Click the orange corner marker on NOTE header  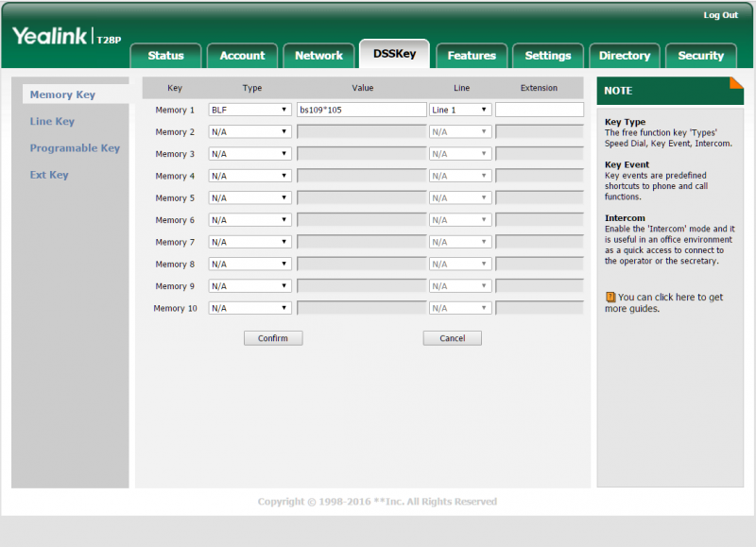[x=737, y=83]
